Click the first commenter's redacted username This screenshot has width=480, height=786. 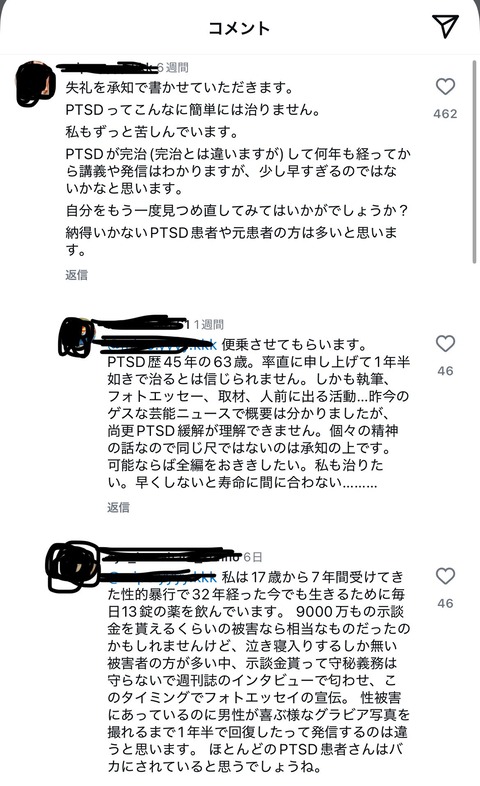pos(106,67)
